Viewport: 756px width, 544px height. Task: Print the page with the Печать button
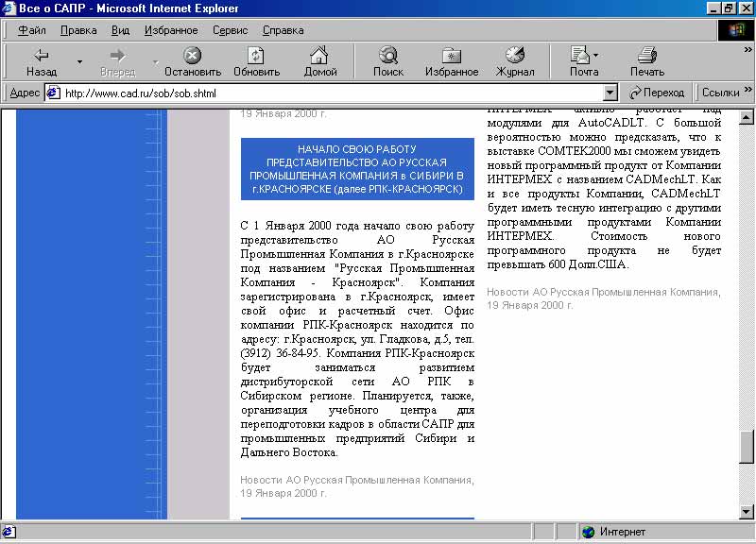click(647, 61)
